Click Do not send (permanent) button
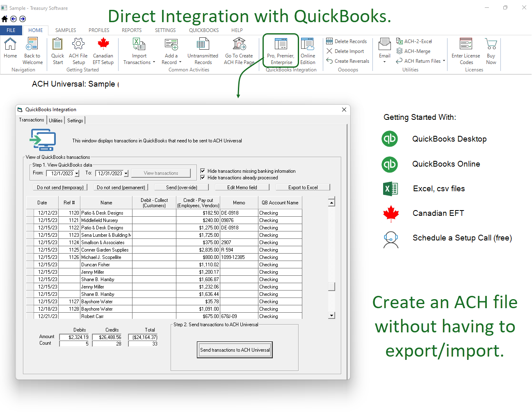The height and width of the screenshot is (412, 532). (121, 188)
